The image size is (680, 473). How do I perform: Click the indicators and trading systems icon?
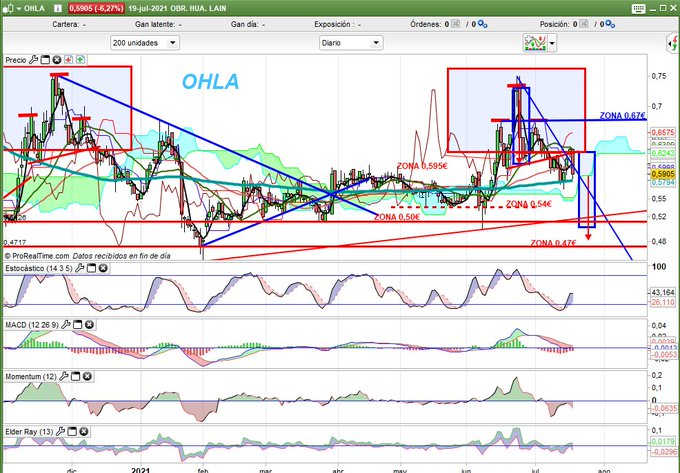(535, 43)
